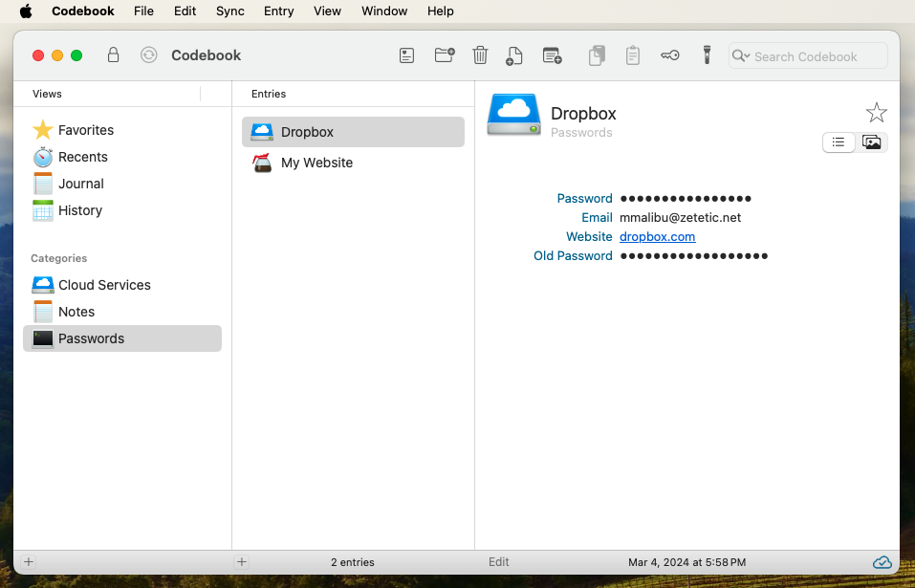Click the Views column header
The height and width of the screenshot is (588, 915).
[47, 94]
